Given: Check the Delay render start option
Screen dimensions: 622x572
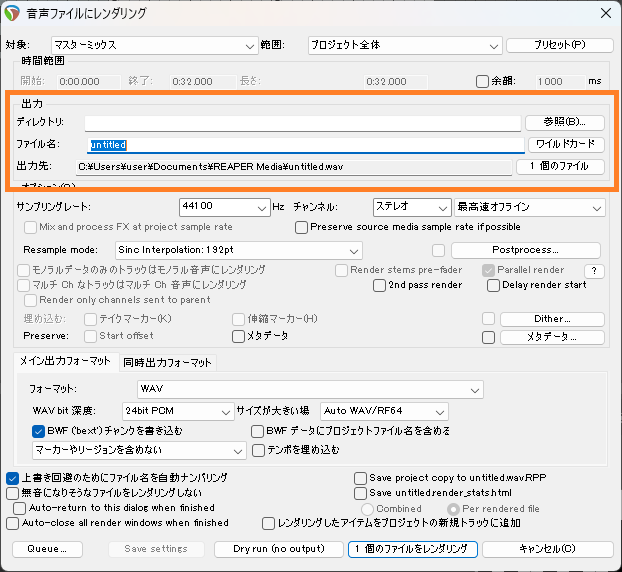Looking at the screenshot, I should (494, 285).
